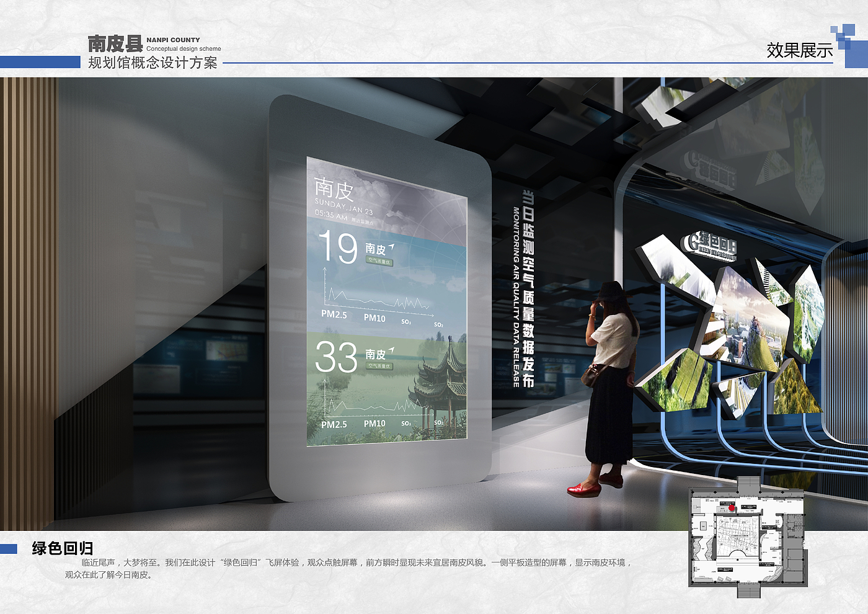Image resolution: width=868 pixels, height=614 pixels.
Task: Click the green quality badge beside 19
Action: 379,262
